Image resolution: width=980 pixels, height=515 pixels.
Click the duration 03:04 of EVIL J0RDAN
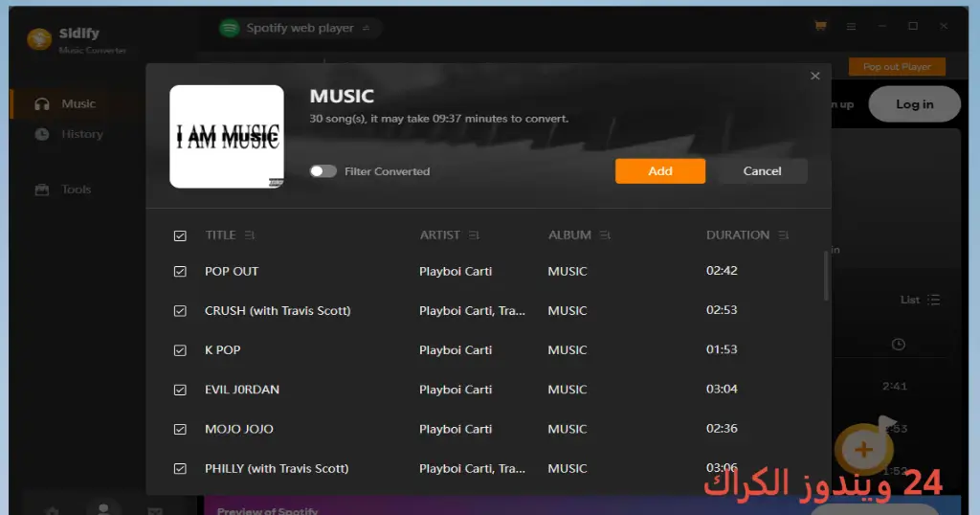tap(722, 389)
